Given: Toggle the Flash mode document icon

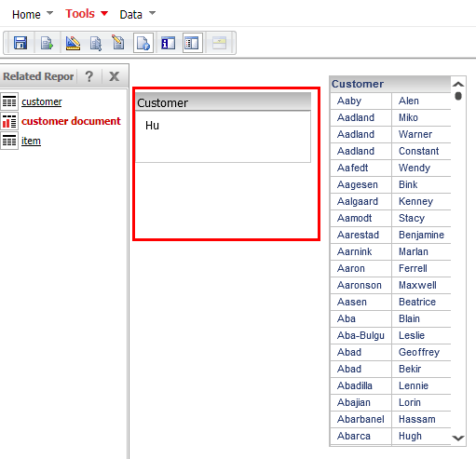Looking at the screenshot, I should [143, 43].
